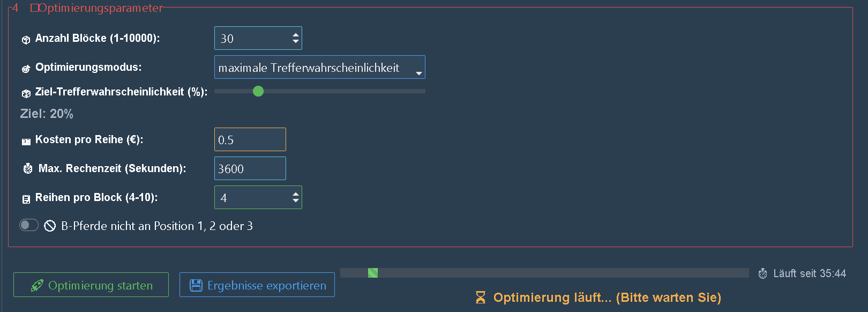Viewport: 868px width, 312px height.
Task: Open the Optimierungsmodus dropdown
Action: (319, 68)
